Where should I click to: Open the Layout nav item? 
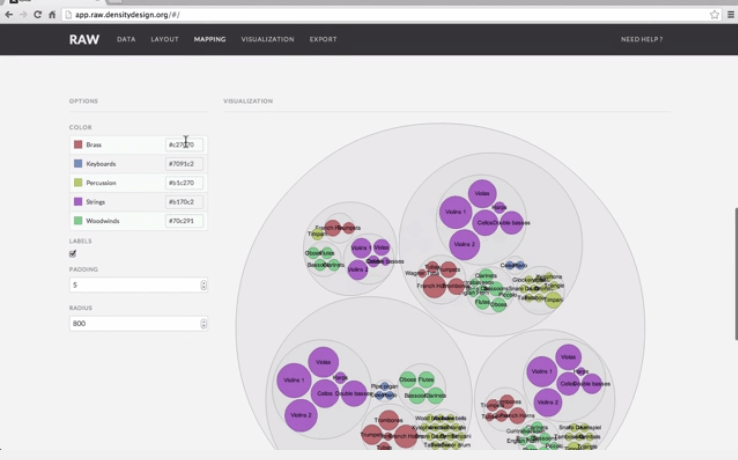tap(164, 40)
